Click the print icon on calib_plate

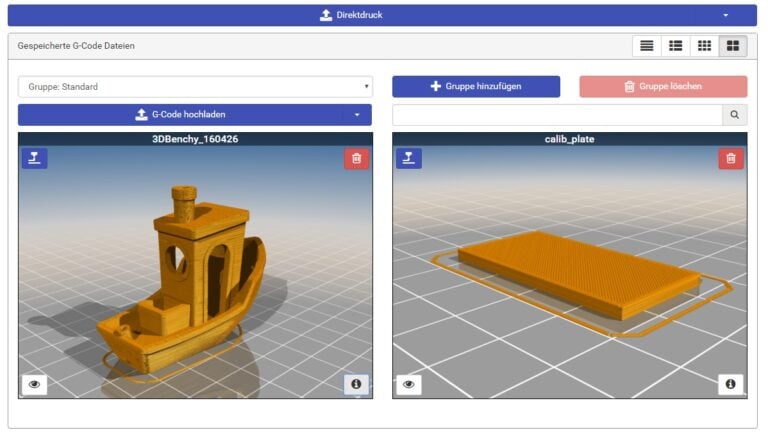(x=408, y=158)
